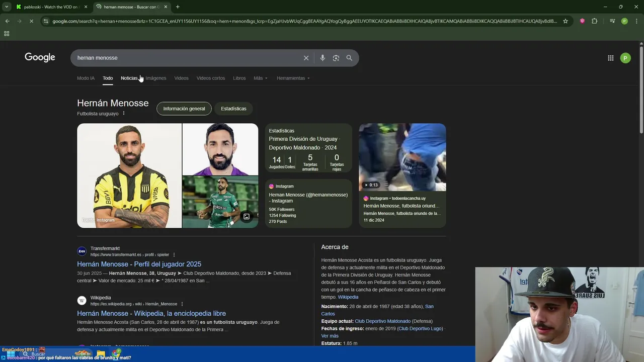644x362 pixels.
Task: Select the Todo results tab
Action: point(108,78)
